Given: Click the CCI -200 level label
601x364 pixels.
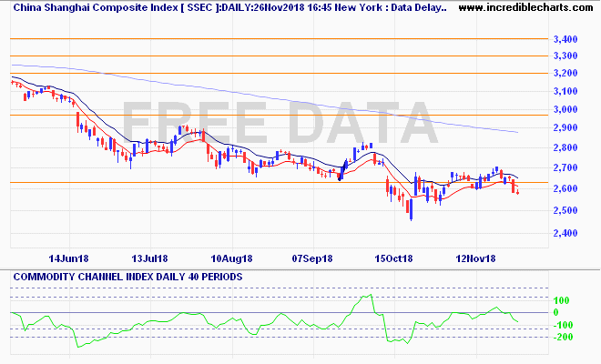Looking at the screenshot, I should (x=562, y=338).
